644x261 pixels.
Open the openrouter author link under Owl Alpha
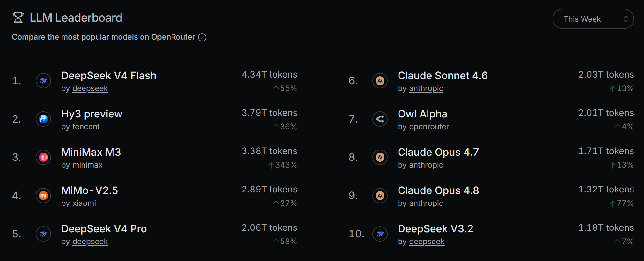coord(429,127)
